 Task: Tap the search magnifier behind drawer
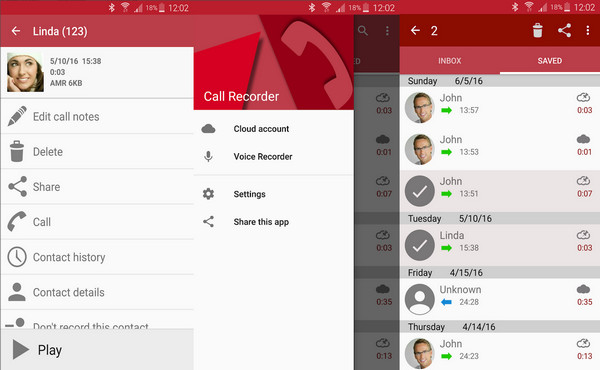363,31
